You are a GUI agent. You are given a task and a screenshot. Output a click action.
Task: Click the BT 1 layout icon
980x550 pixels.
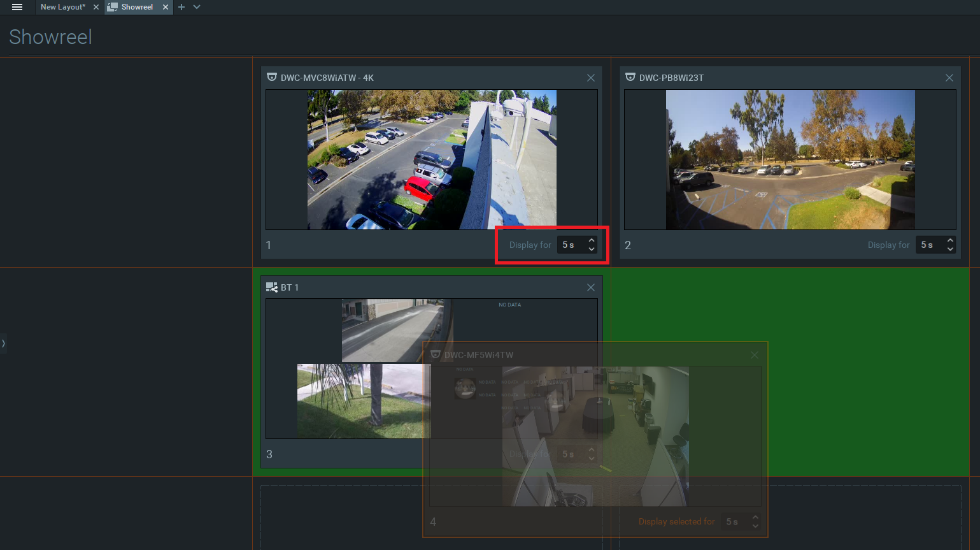(272, 287)
